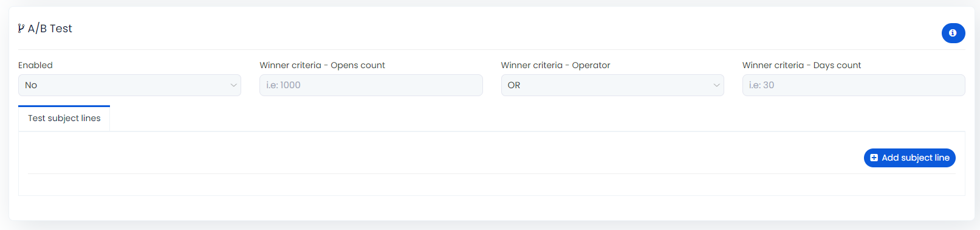This screenshot has height=230, width=980.
Task: Click the A/B Test heading text
Action: click(50, 29)
